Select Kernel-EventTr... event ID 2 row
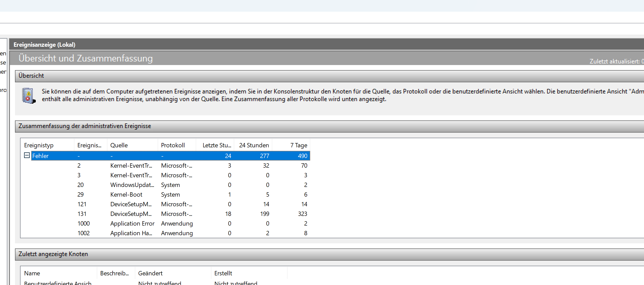The image size is (644, 285). click(x=131, y=166)
